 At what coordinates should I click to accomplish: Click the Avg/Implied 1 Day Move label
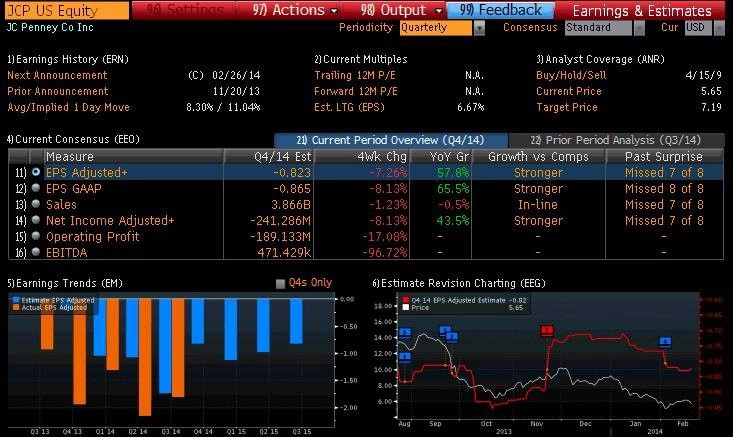(68, 107)
